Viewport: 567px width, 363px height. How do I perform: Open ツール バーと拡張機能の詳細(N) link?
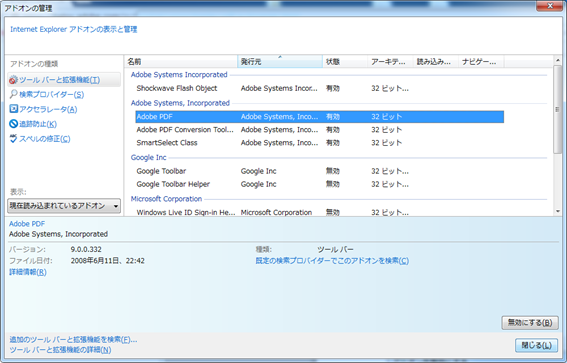click(x=60, y=350)
